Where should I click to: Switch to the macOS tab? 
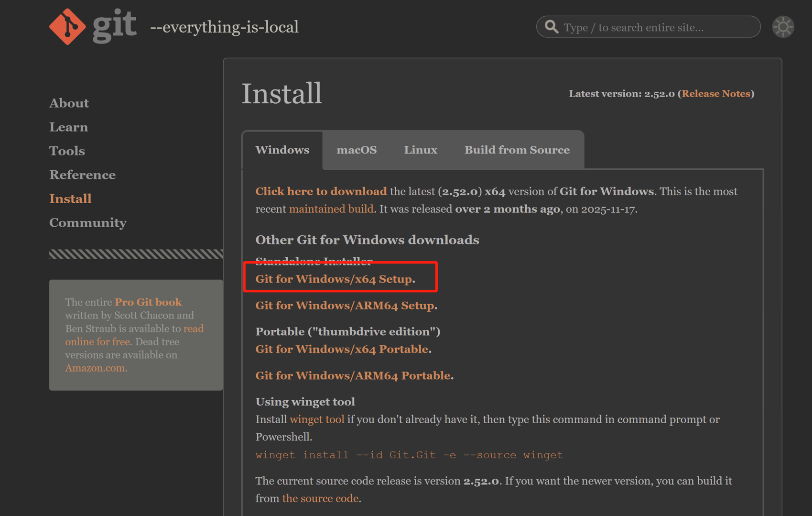point(357,150)
